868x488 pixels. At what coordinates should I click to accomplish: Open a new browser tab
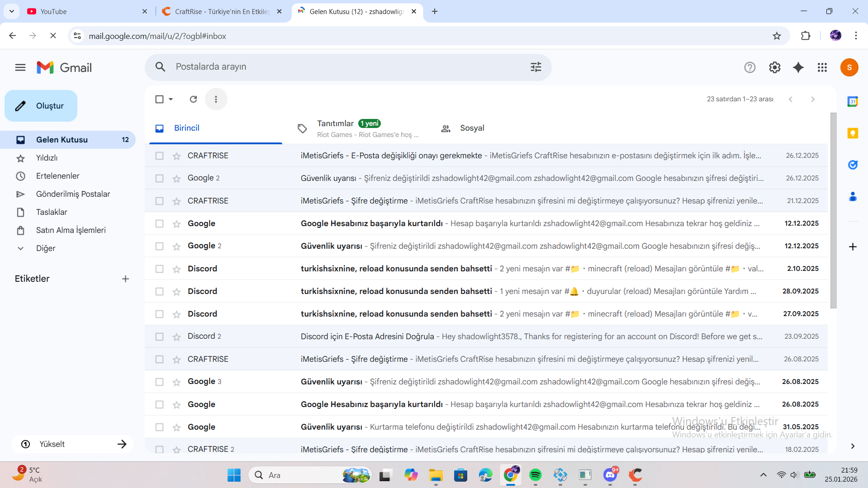(x=435, y=11)
